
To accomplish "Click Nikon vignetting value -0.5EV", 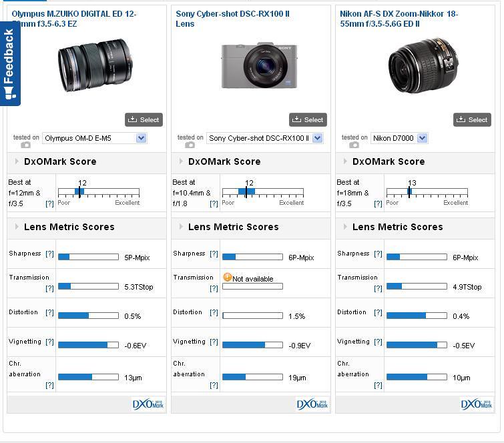I will pos(464,346).
